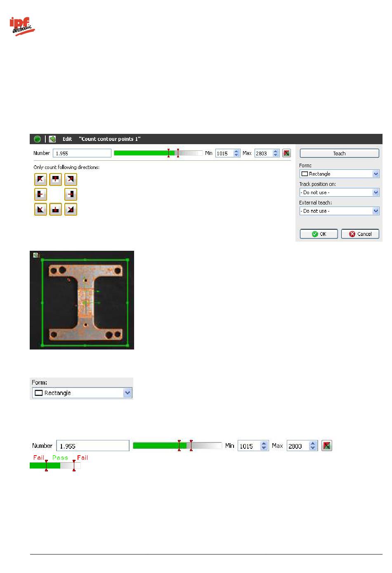Click the Cancel button
Viewport: 392px width, 573px height.
(360, 234)
